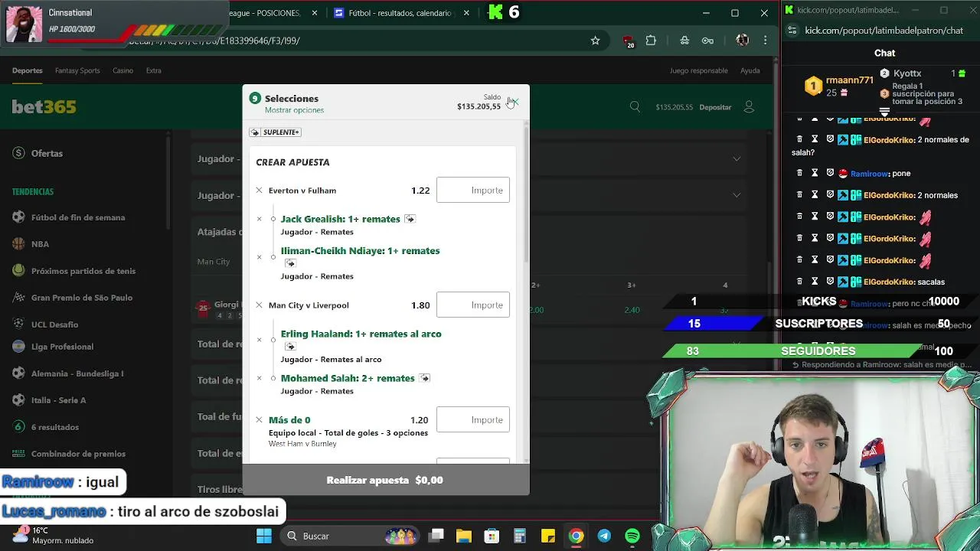Open the bet365 account profile icon
The image size is (980, 551).
[x=749, y=107]
